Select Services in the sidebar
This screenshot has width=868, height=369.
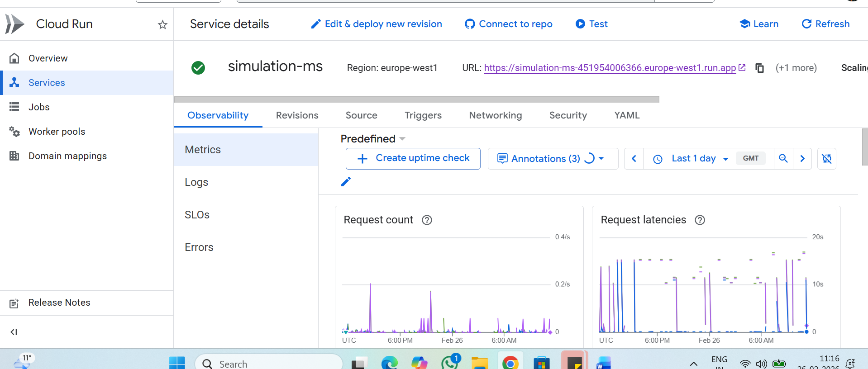(87, 83)
